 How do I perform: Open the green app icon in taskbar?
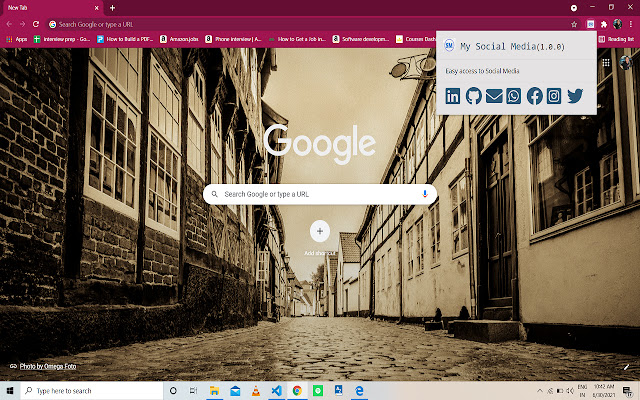pos(318,391)
